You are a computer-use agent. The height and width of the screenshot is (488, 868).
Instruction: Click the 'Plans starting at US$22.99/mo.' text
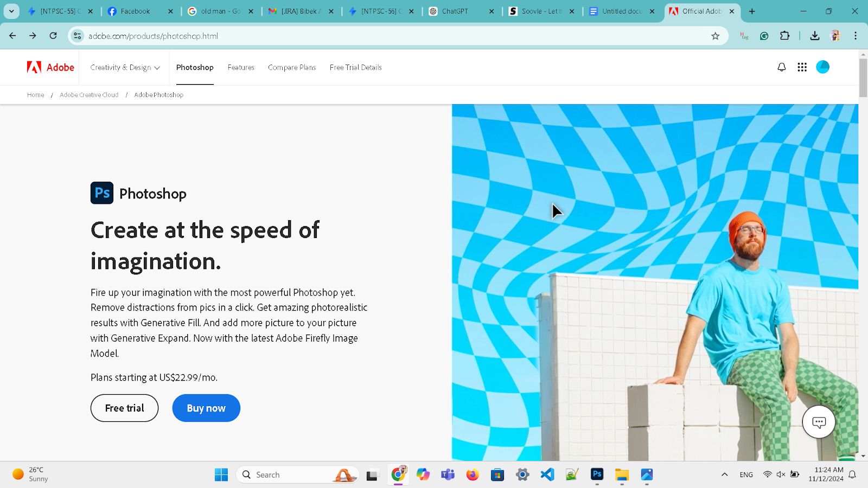tap(154, 377)
